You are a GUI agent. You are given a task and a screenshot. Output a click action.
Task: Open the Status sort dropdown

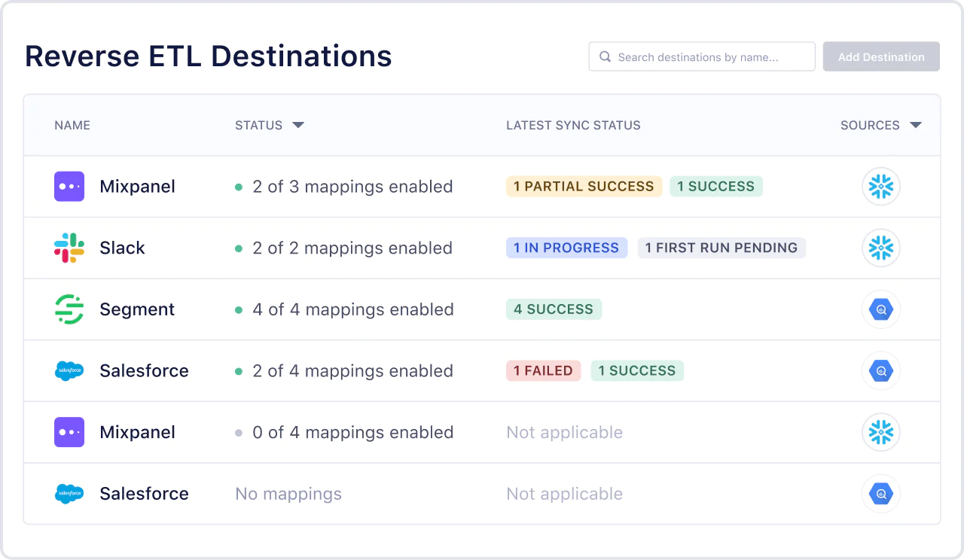(x=298, y=125)
